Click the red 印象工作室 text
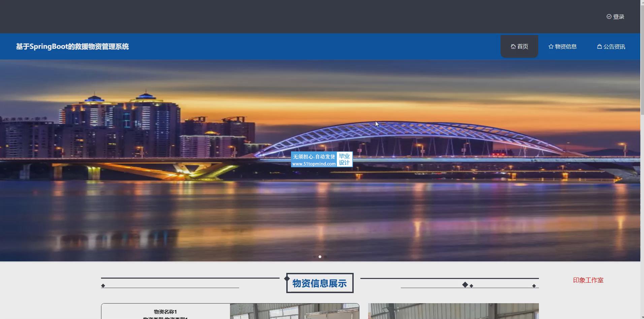Screen dimensions: 644x319 pos(588,280)
